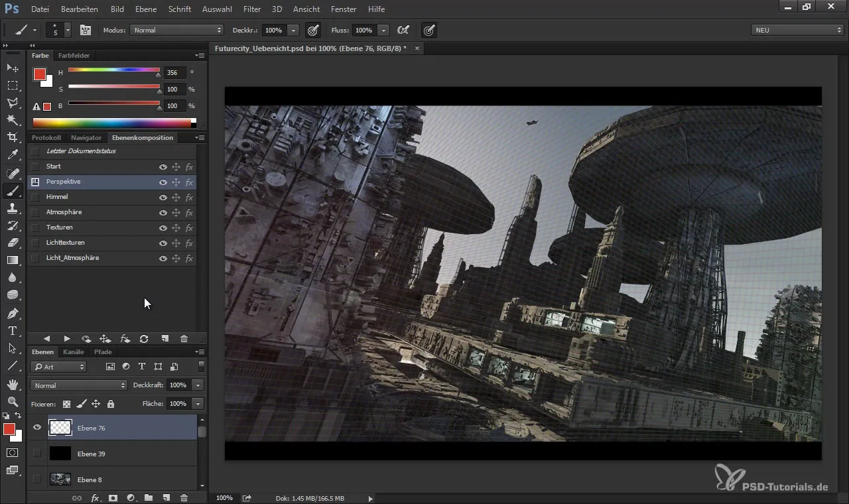Open the layer filter Art dropdown
This screenshot has width=849, height=504.
click(x=58, y=367)
